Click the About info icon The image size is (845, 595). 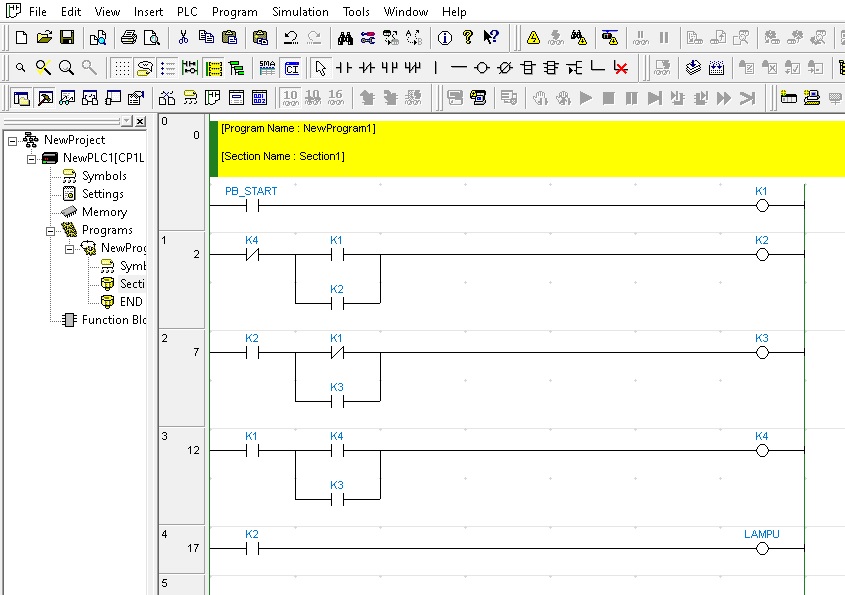coord(445,38)
